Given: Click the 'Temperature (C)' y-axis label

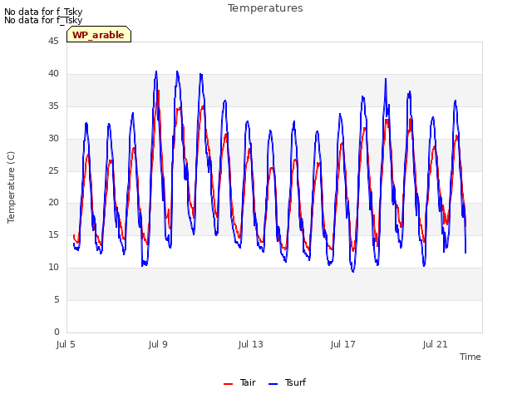Looking at the screenshot, I should (x=11, y=187).
